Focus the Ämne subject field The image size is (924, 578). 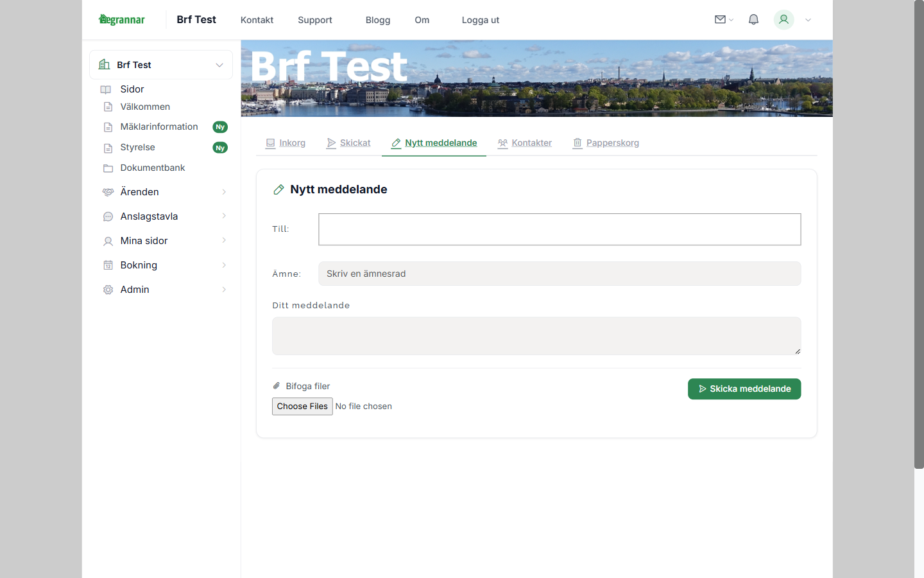[x=560, y=274]
